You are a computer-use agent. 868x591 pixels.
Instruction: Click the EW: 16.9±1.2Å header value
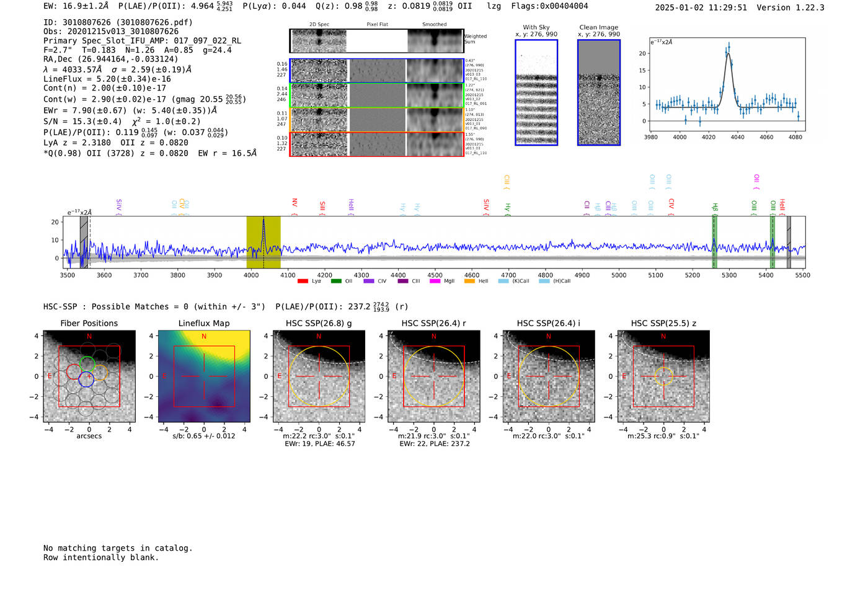click(77, 6)
